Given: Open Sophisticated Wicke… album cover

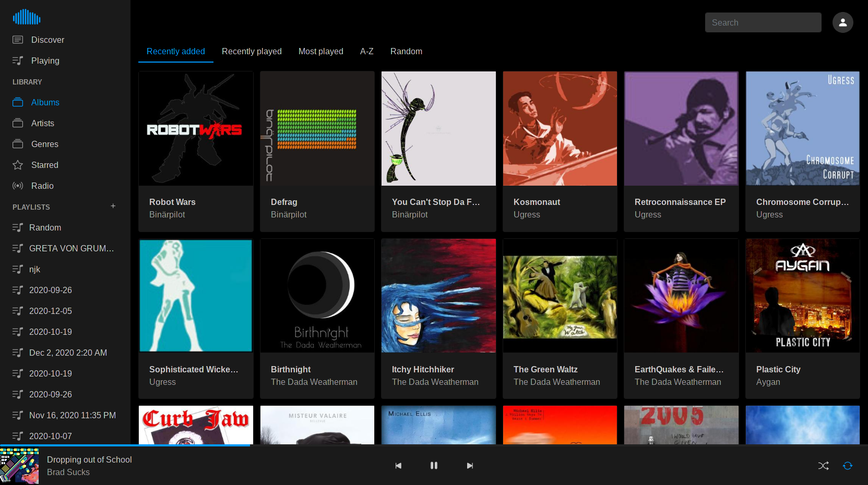Looking at the screenshot, I should pos(196,296).
